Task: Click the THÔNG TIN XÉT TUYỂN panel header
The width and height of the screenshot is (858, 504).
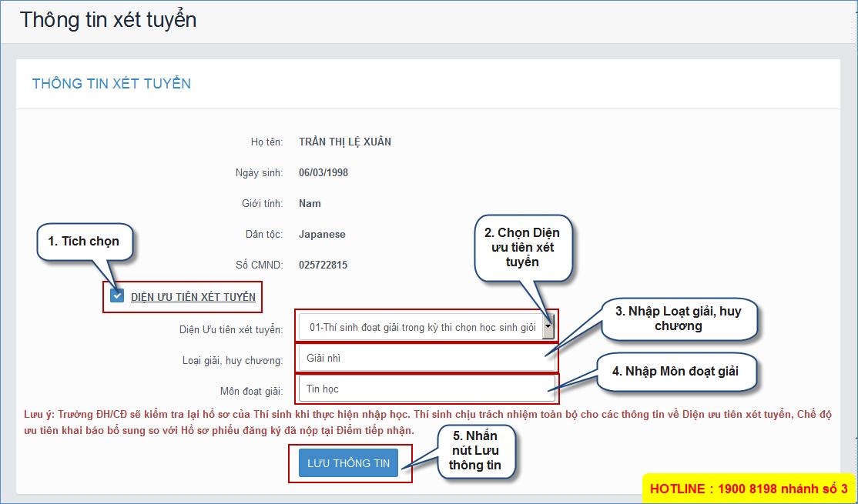Action: click(x=112, y=84)
